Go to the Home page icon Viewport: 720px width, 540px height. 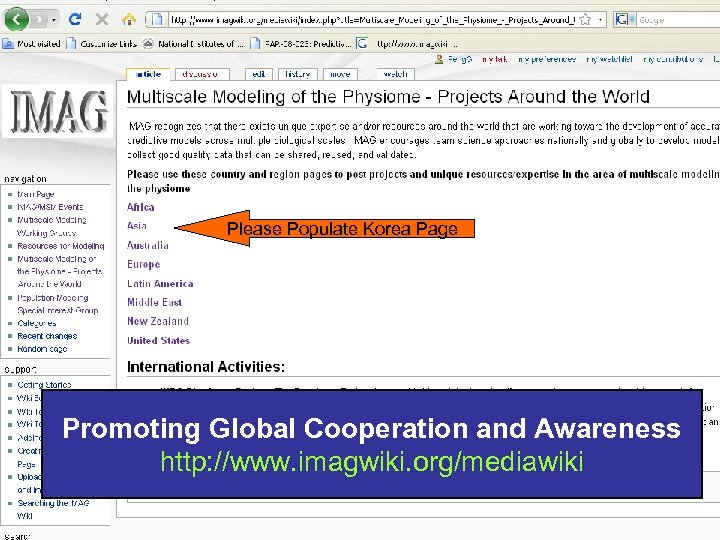129,19
